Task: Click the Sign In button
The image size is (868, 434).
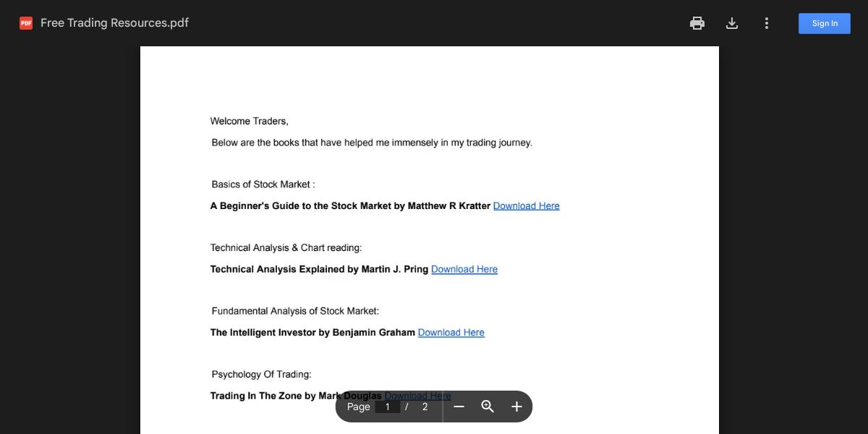Action: pyautogui.click(x=825, y=23)
